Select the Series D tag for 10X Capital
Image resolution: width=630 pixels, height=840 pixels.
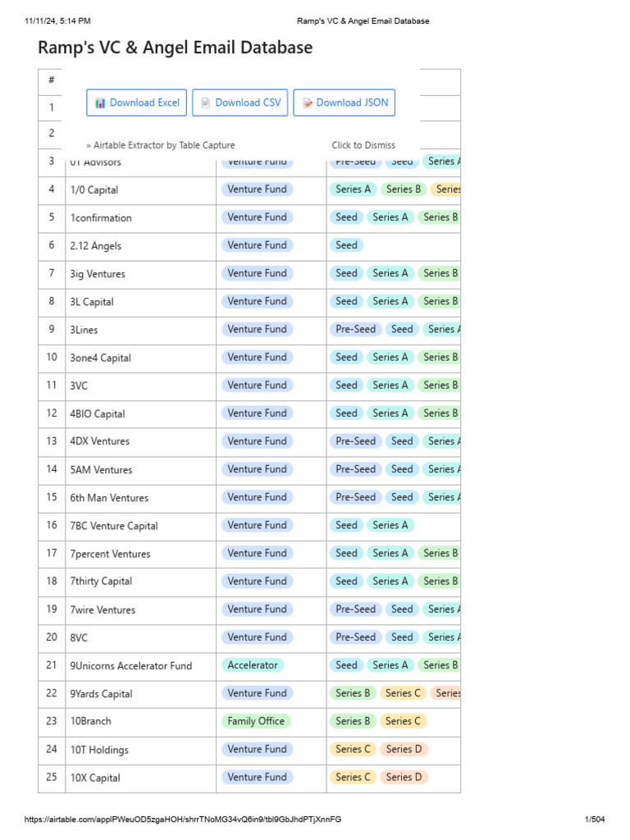click(404, 777)
